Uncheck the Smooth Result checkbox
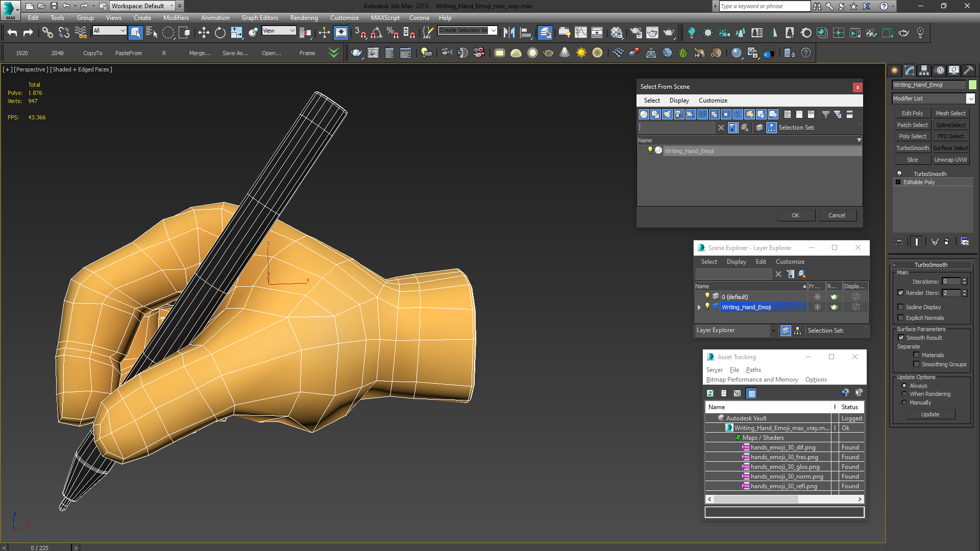Viewport: 980px width, 551px height. tap(901, 338)
